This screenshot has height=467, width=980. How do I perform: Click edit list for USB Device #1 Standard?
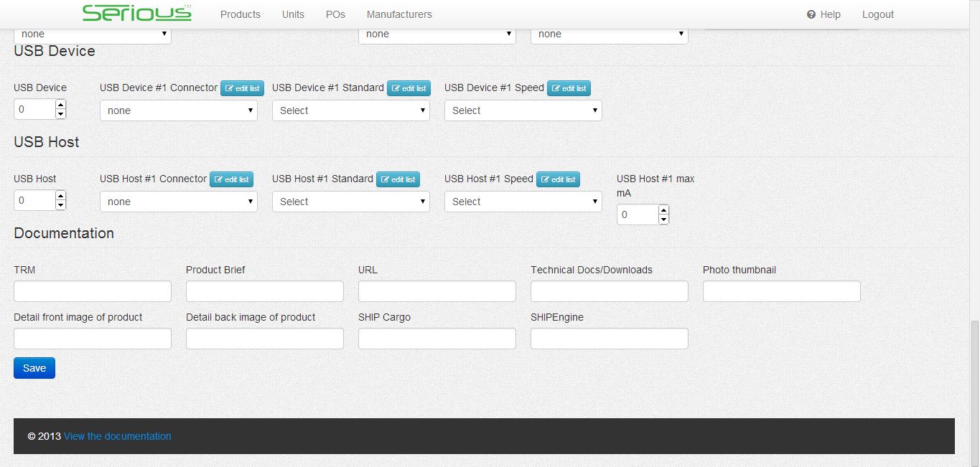tap(409, 88)
